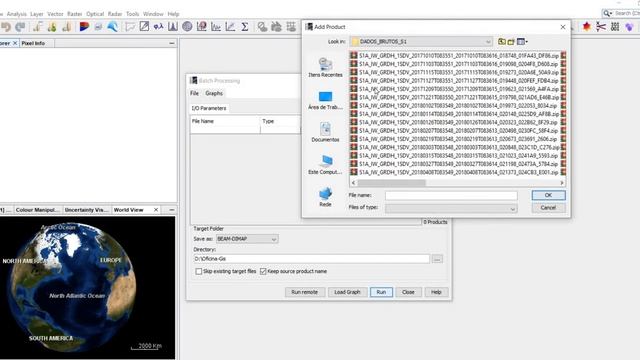Select file dated 20171209T083550
The width and height of the screenshot is (640, 360).
tap(454, 89)
